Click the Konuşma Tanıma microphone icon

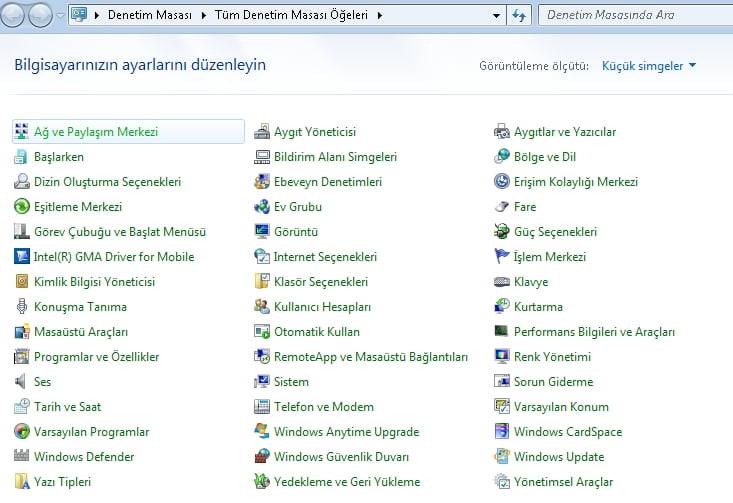click(x=22, y=306)
